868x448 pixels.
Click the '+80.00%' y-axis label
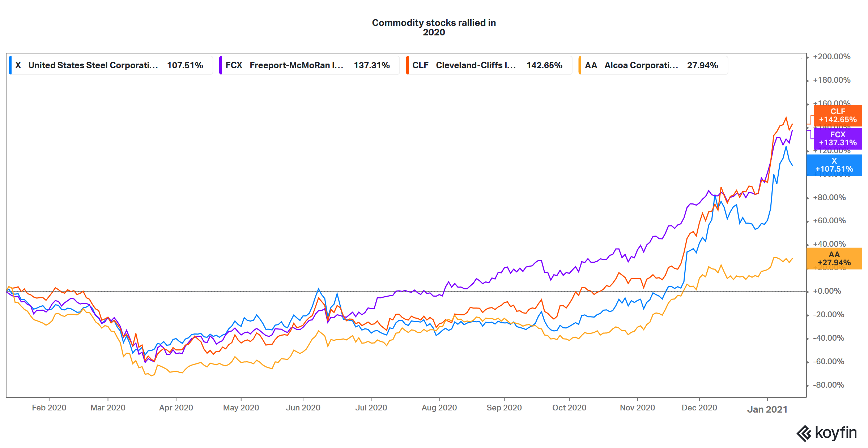(829, 198)
